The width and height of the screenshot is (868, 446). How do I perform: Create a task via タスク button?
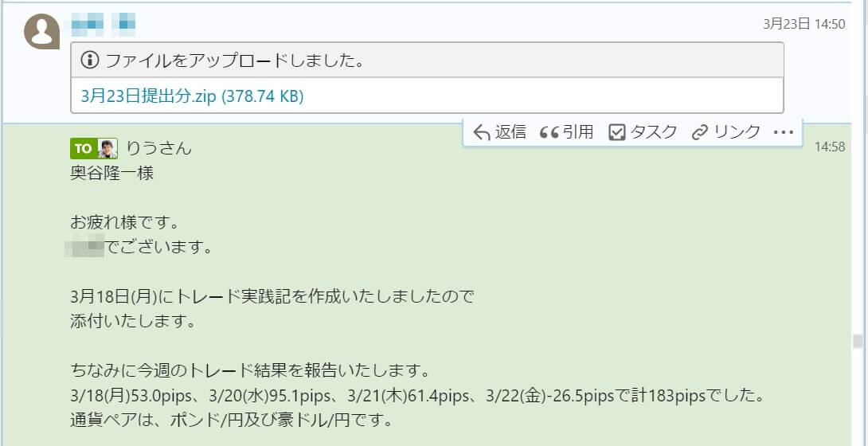(643, 131)
